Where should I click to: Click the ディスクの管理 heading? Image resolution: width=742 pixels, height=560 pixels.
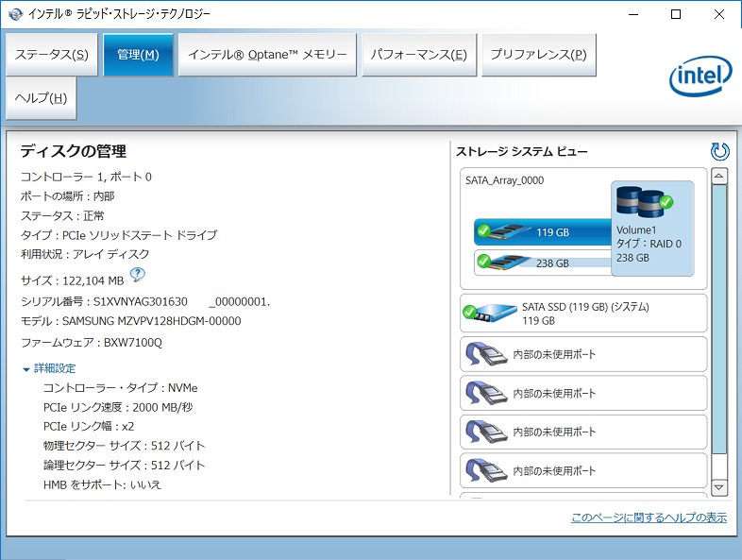point(73,151)
